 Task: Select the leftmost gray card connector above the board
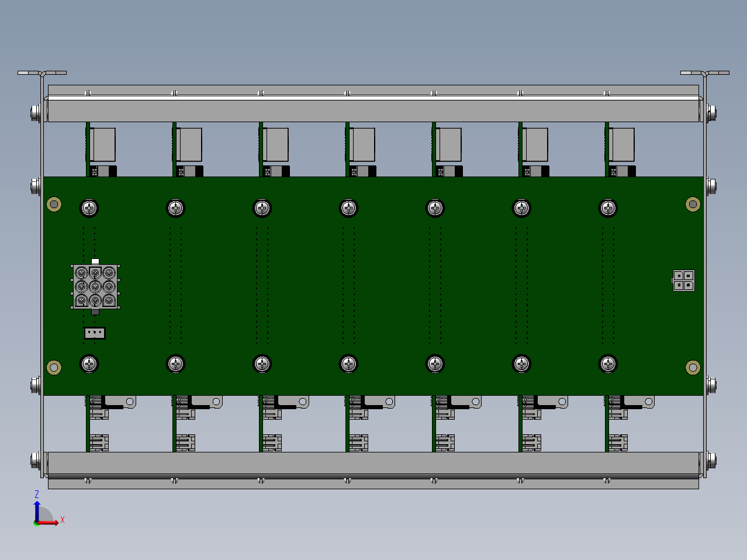(102, 144)
